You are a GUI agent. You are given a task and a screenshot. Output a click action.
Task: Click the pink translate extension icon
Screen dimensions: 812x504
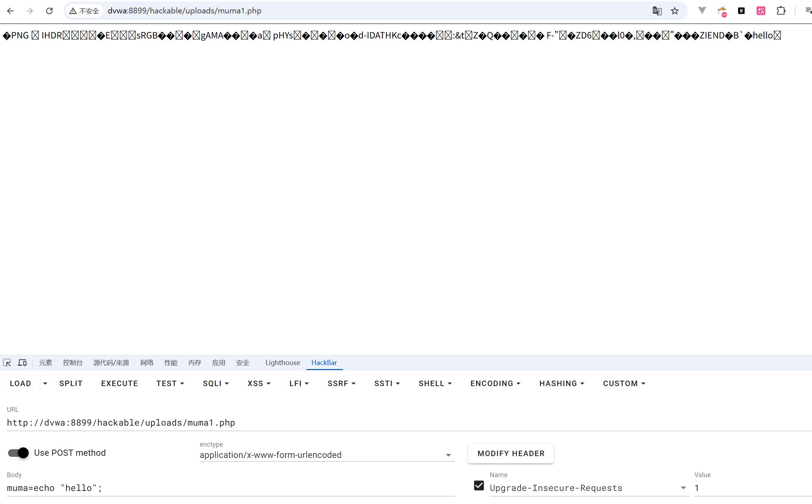(761, 11)
